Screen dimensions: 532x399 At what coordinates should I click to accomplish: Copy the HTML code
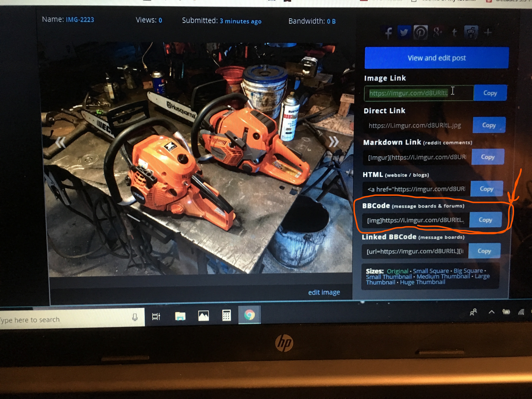pos(486,189)
